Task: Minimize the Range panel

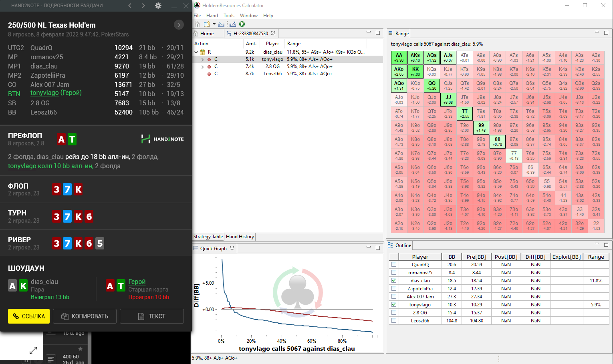Action: point(597,32)
